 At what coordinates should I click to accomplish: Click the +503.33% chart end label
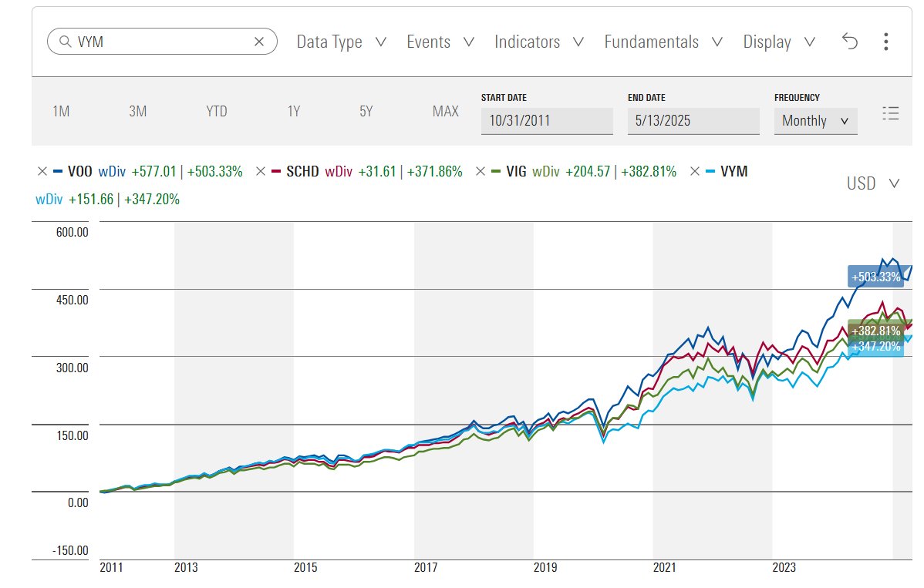pyautogui.click(x=875, y=277)
